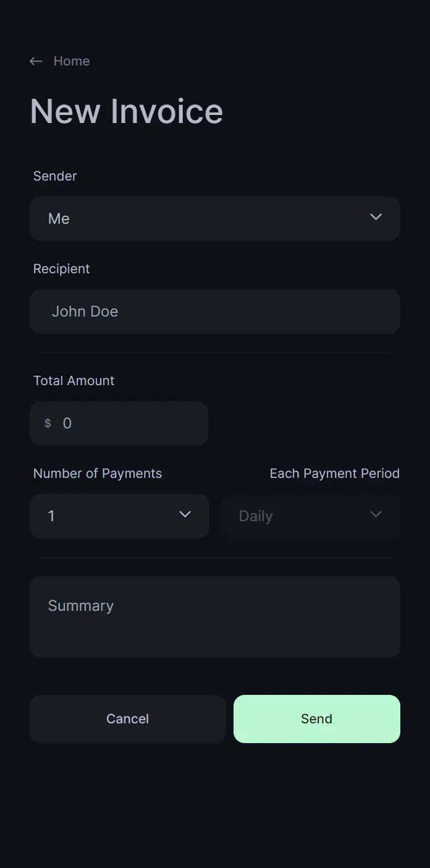Image resolution: width=430 pixels, height=868 pixels.
Task: Focus the Recipient input with John Doe placeholder
Action: point(215,312)
